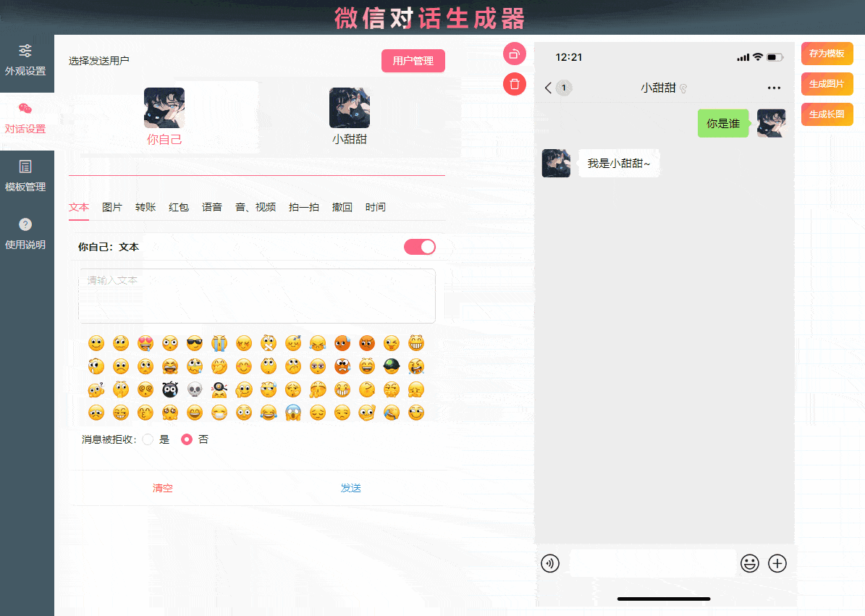Viewport: 865px width, 616px height.
Task: Insert the question-mark confused emoji
Action: point(96,389)
